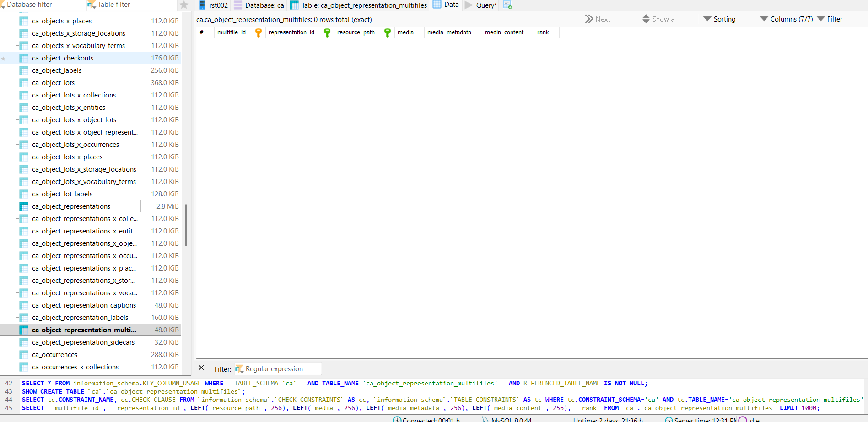The width and height of the screenshot is (868, 422).
Task: Switch to the Query* tab
Action: [x=481, y=5]
